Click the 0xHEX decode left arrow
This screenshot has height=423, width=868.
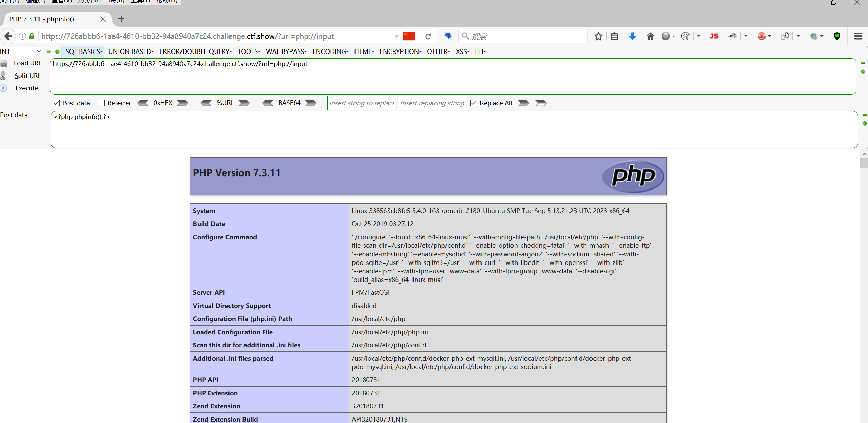143,103
